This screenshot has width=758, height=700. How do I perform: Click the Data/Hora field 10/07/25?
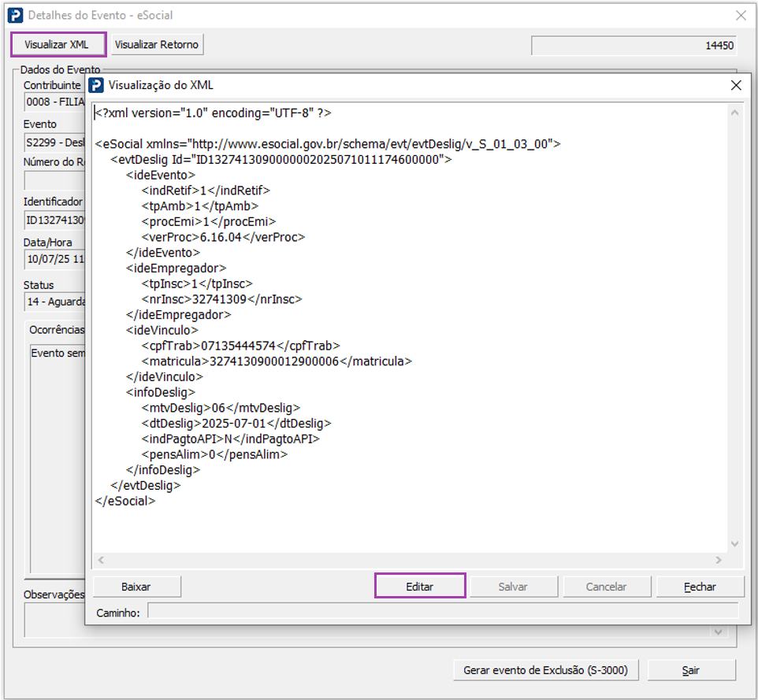pos(54,259)
